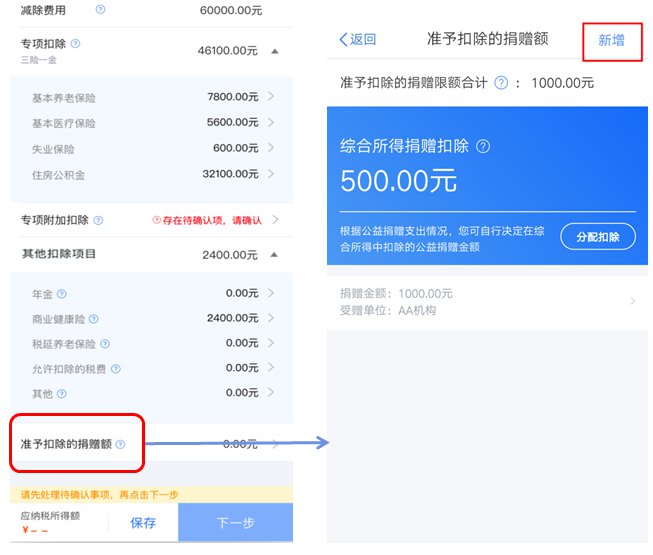Click help icon next to 允许扣除的税费
This screenshot has width=653, height=555.
click(115, 369)
